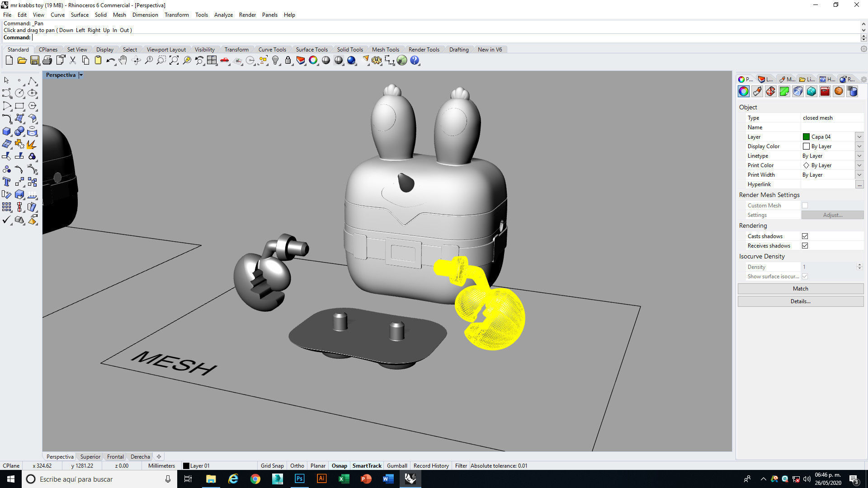Click the New file icon
This screenshot has width=868, height=488.
tap(9, 60)
